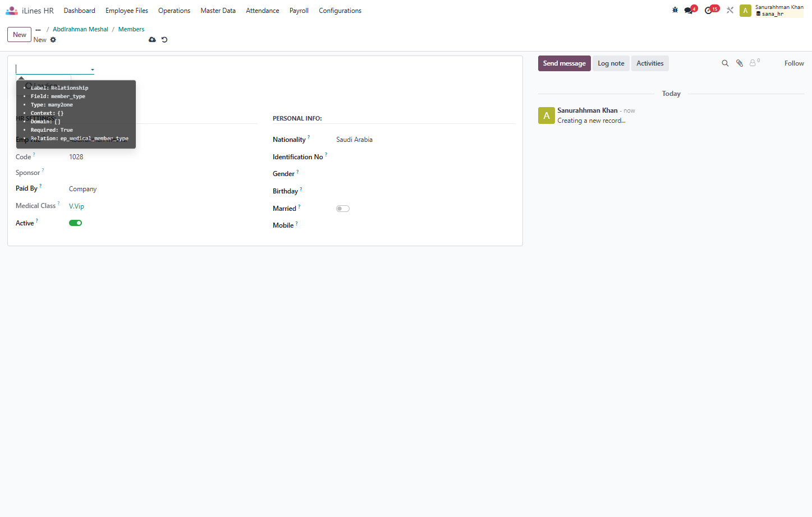Open the Payroll menu
The height and width of the screenshot is (517, 812).
pyautogui.click(x=299, y=11)
